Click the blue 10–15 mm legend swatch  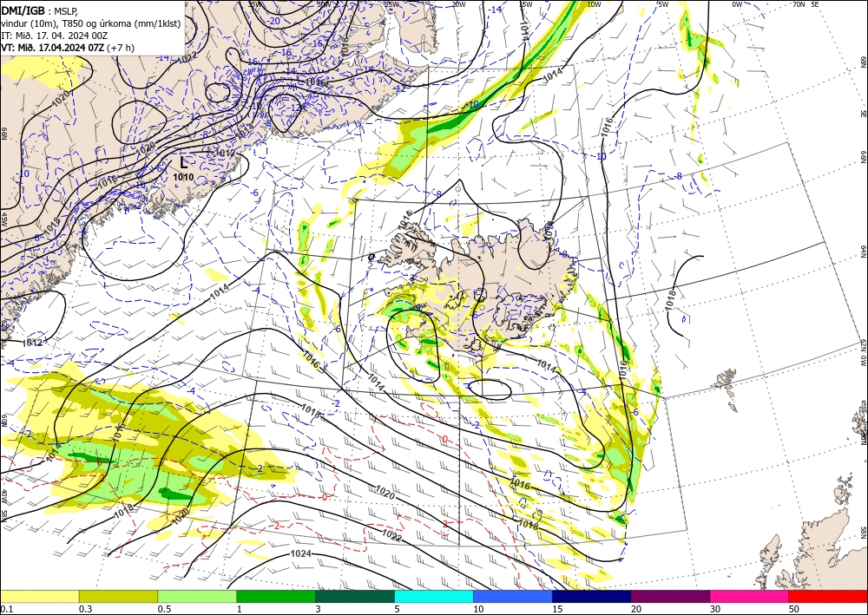click(x=513, y=596)
